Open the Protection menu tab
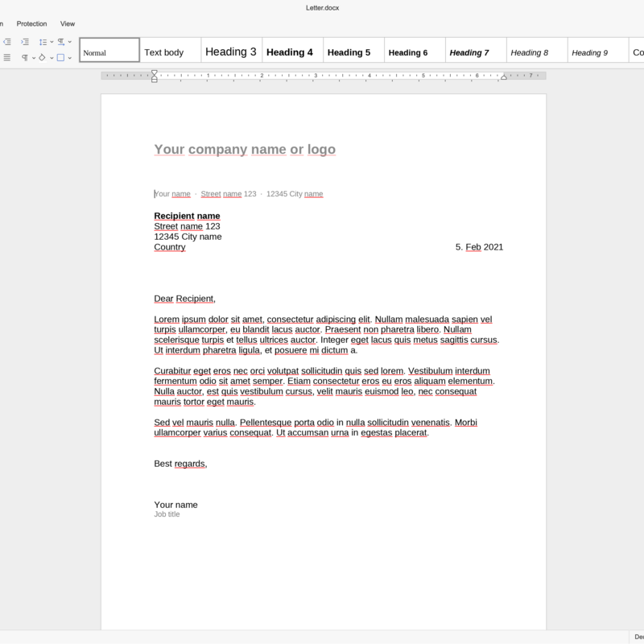The height and width of the screenshot is (644, 644). pyautogui.click(x=31, y=24)
